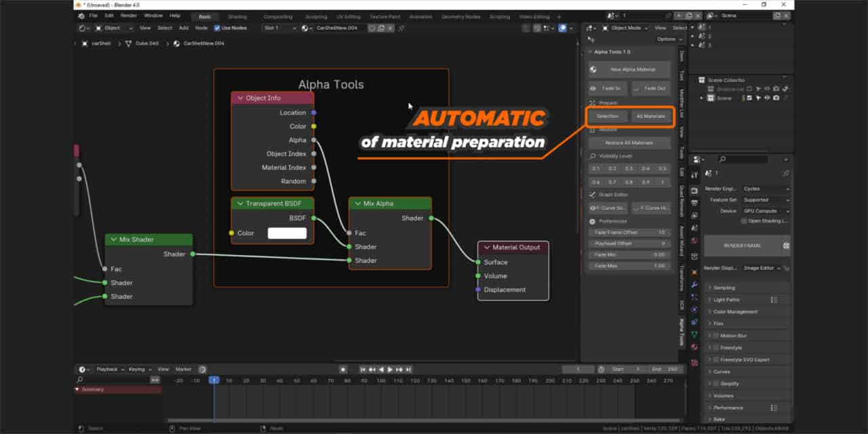The height and width of the screenshot is (434, 868).
Task: Collapse the Object Info node
Action: (240, 98)
